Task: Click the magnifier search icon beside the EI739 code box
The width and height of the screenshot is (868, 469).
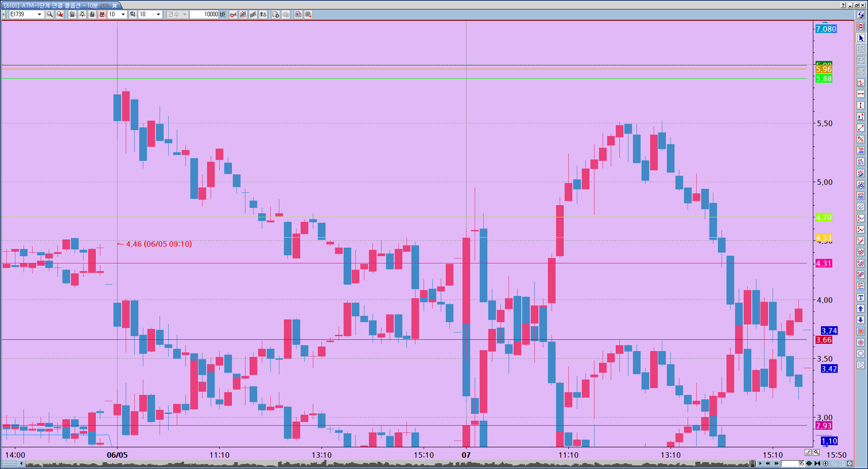Action: tap(50, 14)
